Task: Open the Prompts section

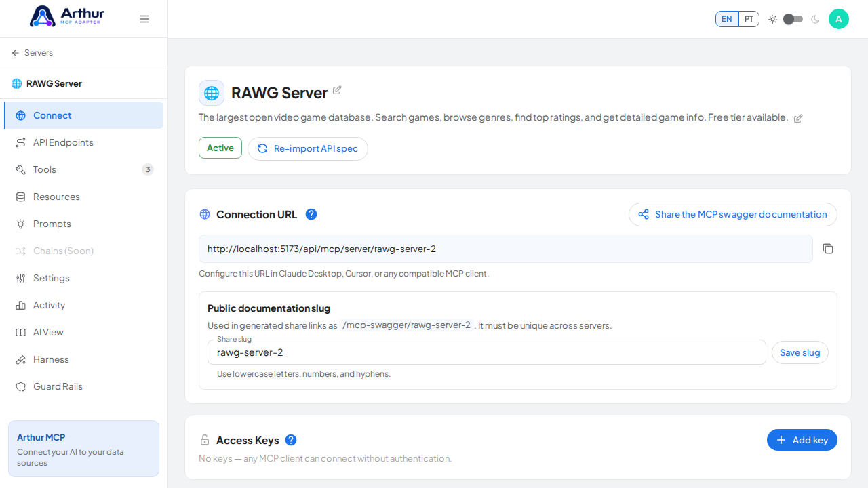Action: point(83,224)
